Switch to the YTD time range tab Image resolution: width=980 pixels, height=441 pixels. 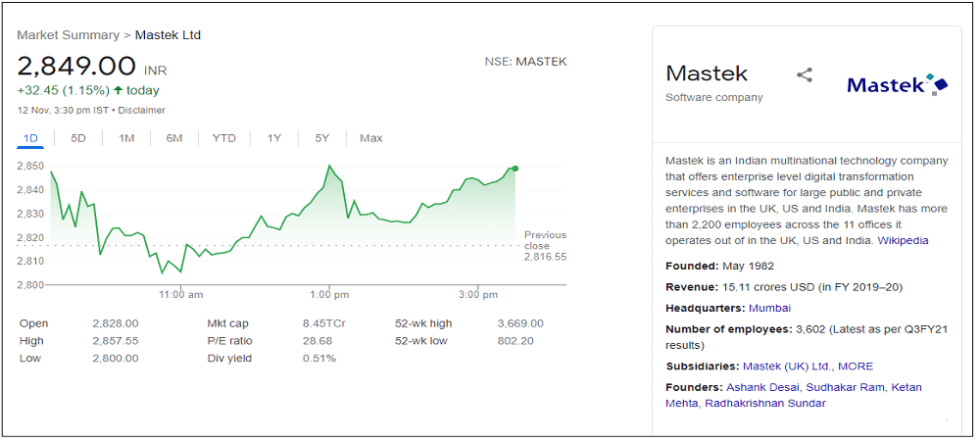pyautogui.click(x=223, y=138)
